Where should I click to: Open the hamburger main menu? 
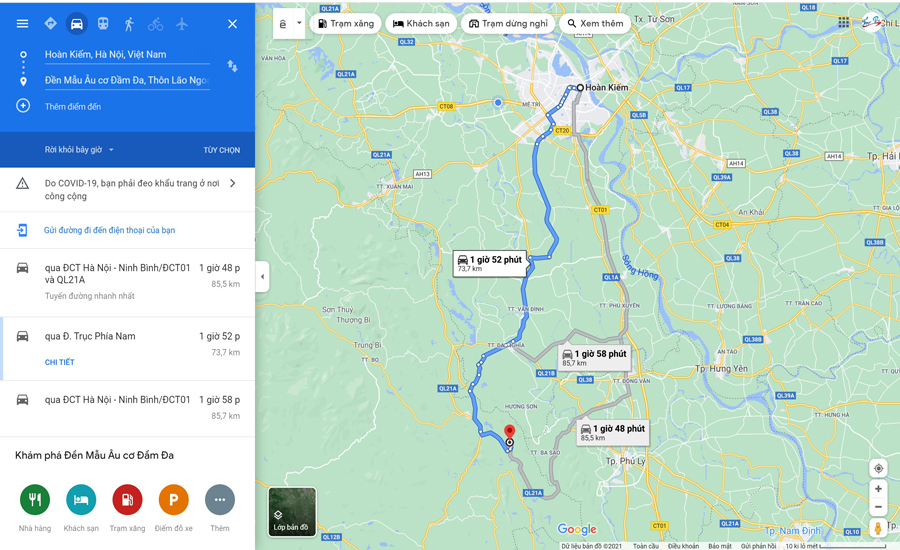click(22, 24)
